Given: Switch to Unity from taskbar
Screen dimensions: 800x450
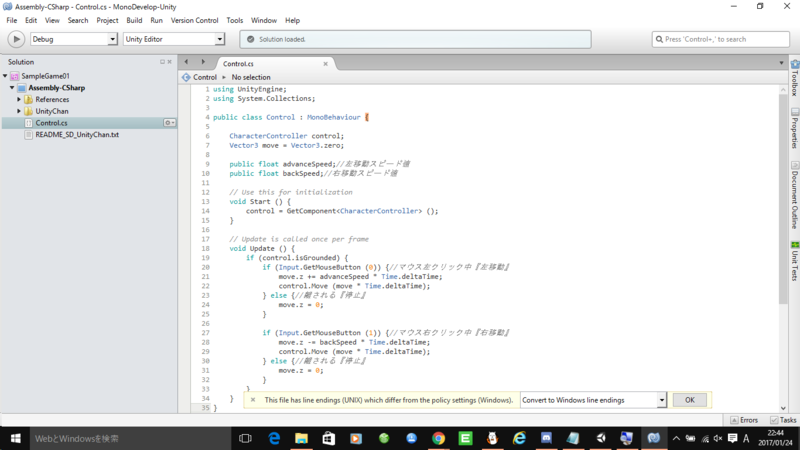Looking at the screenshot, I should 601,438.
